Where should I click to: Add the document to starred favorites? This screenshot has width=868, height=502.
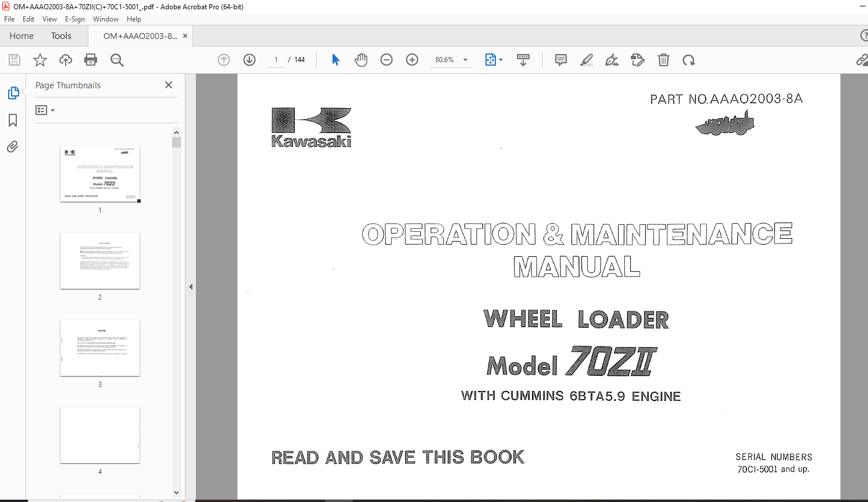[40, 60]
